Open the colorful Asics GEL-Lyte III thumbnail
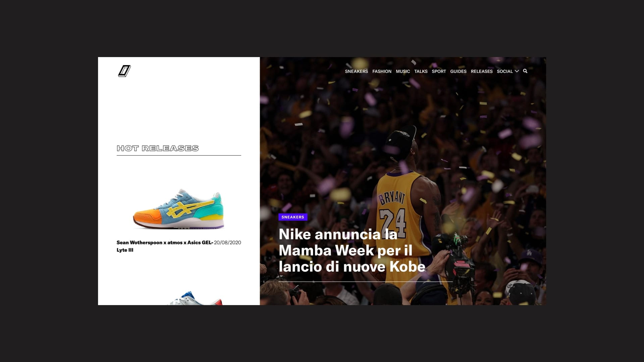 pyautogui.click(x=178, y=209)
